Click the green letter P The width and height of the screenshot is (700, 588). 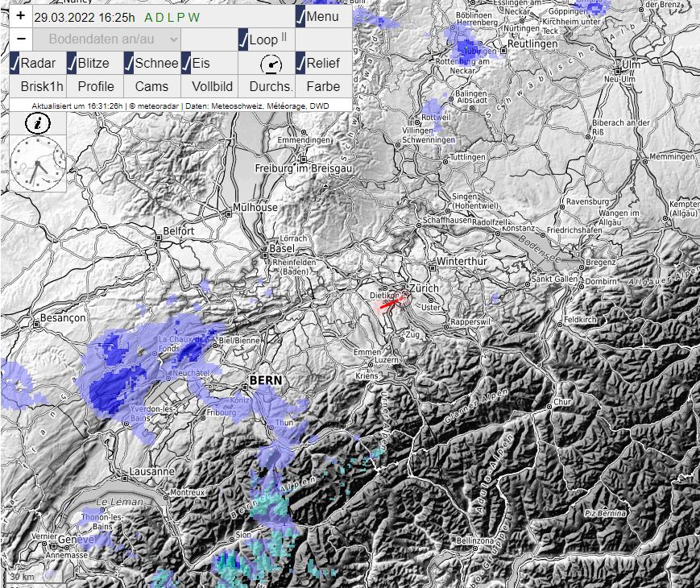click(180, 18)
